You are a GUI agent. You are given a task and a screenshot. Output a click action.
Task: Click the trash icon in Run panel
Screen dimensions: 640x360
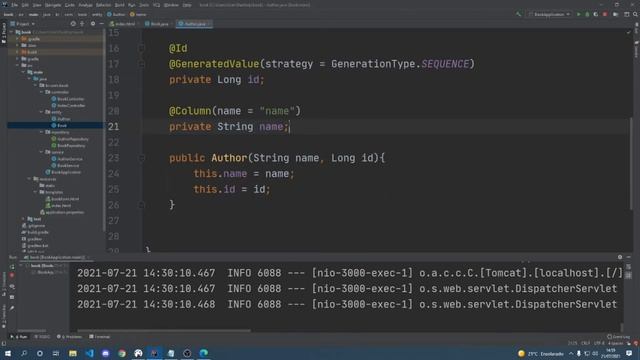(x=12, y=297)
